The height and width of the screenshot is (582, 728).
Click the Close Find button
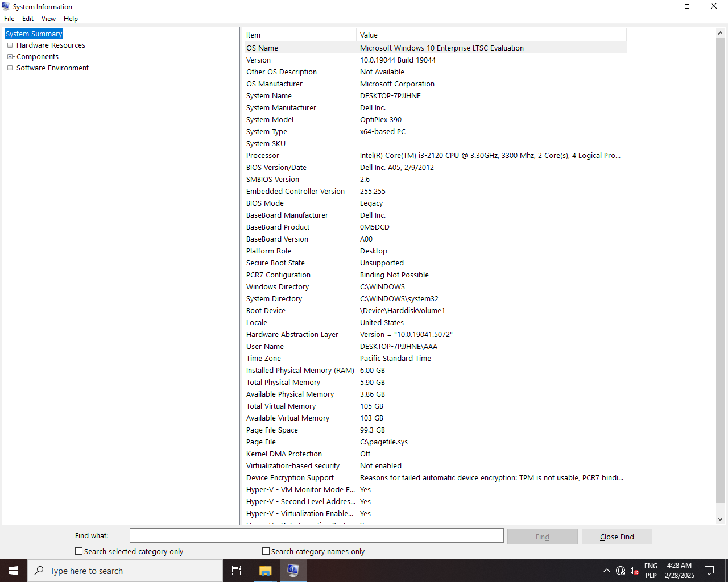coord(617,537)
